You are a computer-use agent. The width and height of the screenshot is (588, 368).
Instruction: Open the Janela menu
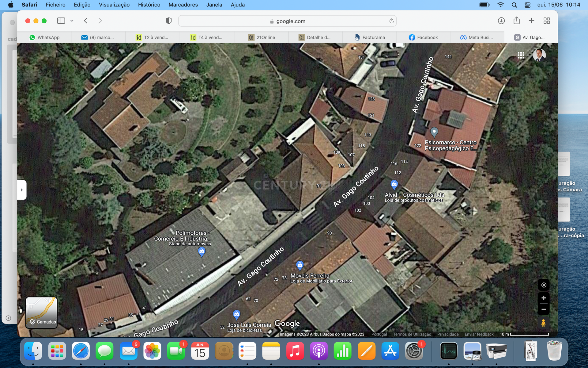click(x=214, y=5)
